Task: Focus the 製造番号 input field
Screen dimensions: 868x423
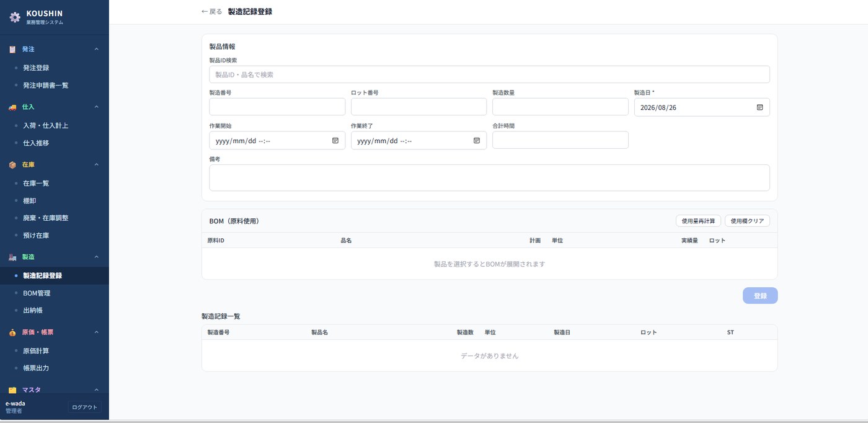Action: pos(277,107)
